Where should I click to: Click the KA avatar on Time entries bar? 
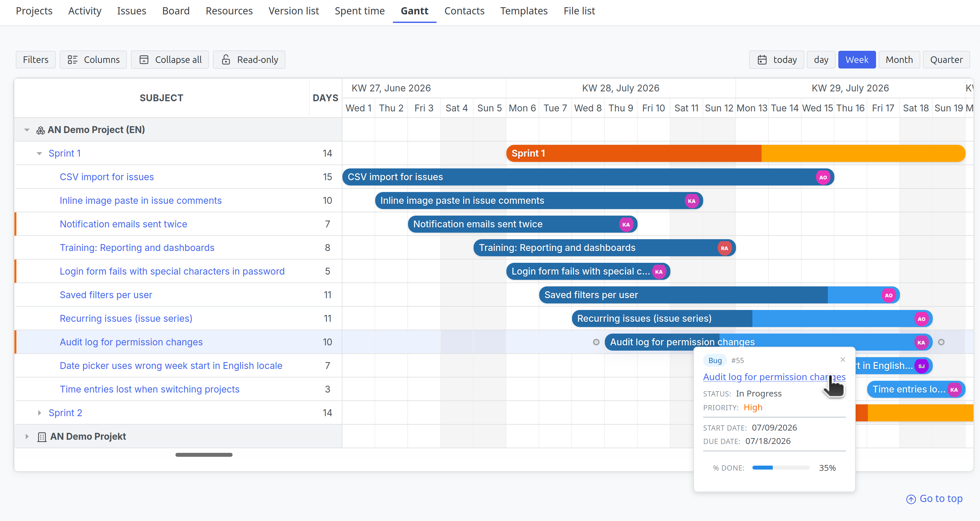click(x=954, y=390)
